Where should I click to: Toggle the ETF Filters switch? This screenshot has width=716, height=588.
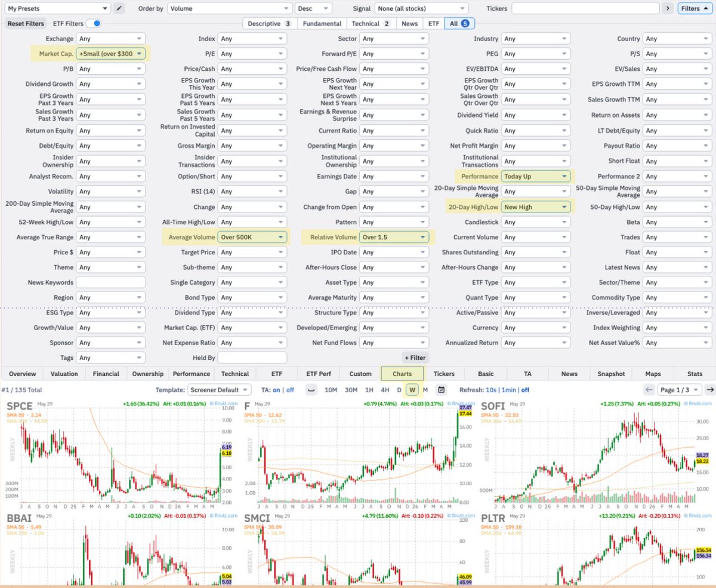tap(94, 23)
